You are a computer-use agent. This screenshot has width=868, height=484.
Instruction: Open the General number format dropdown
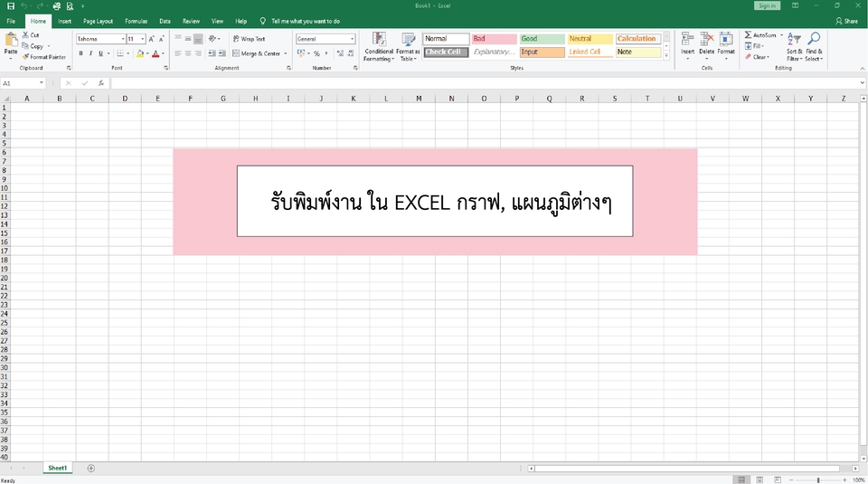click(352, 39)
